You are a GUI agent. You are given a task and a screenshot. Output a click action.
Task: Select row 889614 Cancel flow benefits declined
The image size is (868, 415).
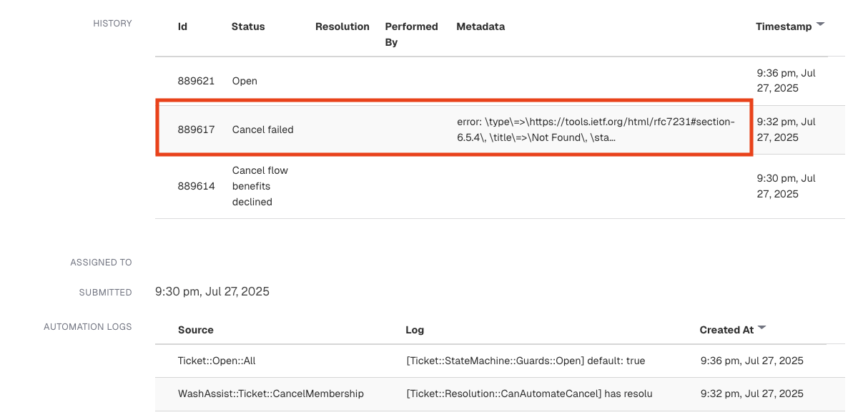[x=500, y=186]
